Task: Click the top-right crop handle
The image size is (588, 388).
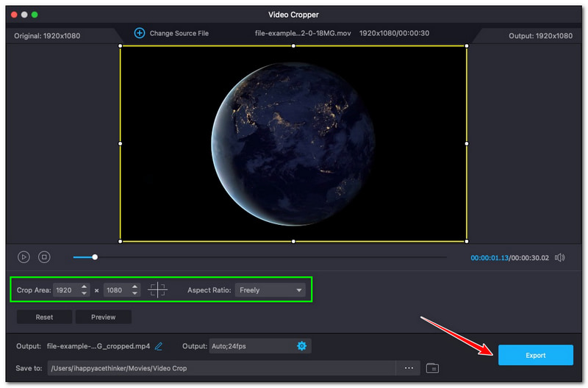Action: pyautogui.click(x=467, y=46)
